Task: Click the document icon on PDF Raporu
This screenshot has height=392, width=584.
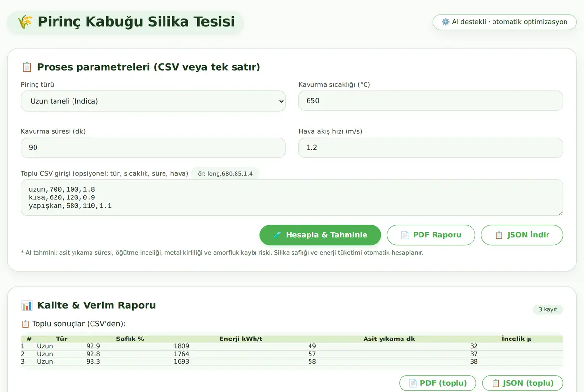Action: point(405,235)
